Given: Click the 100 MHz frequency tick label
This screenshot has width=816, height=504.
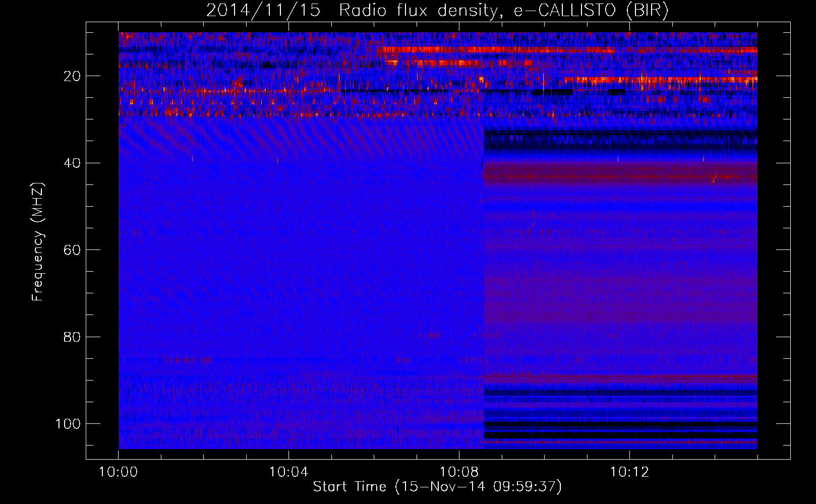Looking at the screenshot, I should point(68,424).
